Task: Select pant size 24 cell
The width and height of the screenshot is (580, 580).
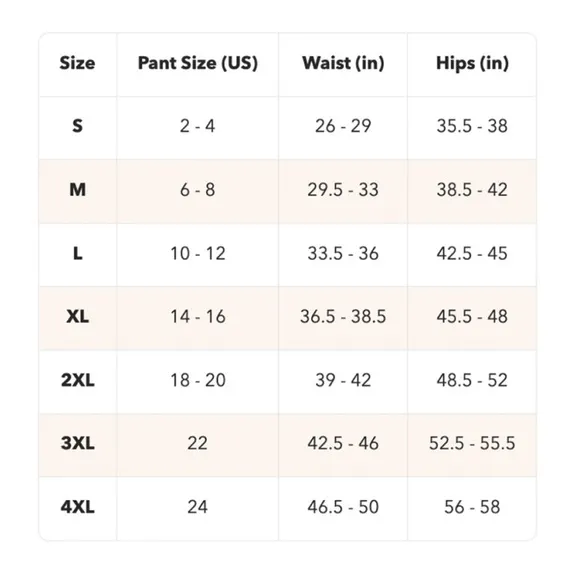Action: tap(197, 507)
